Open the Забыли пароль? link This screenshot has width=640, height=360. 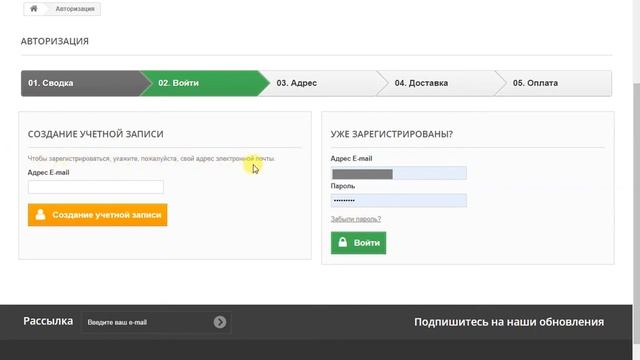356,219
